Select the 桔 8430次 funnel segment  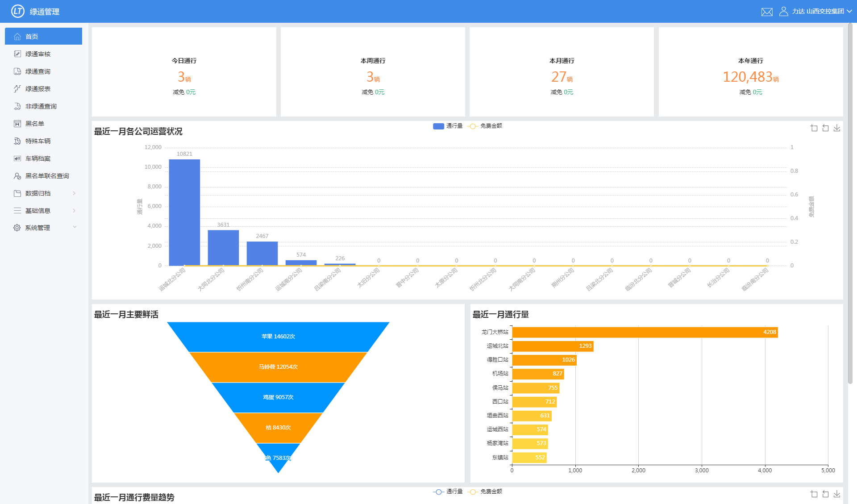278,428
